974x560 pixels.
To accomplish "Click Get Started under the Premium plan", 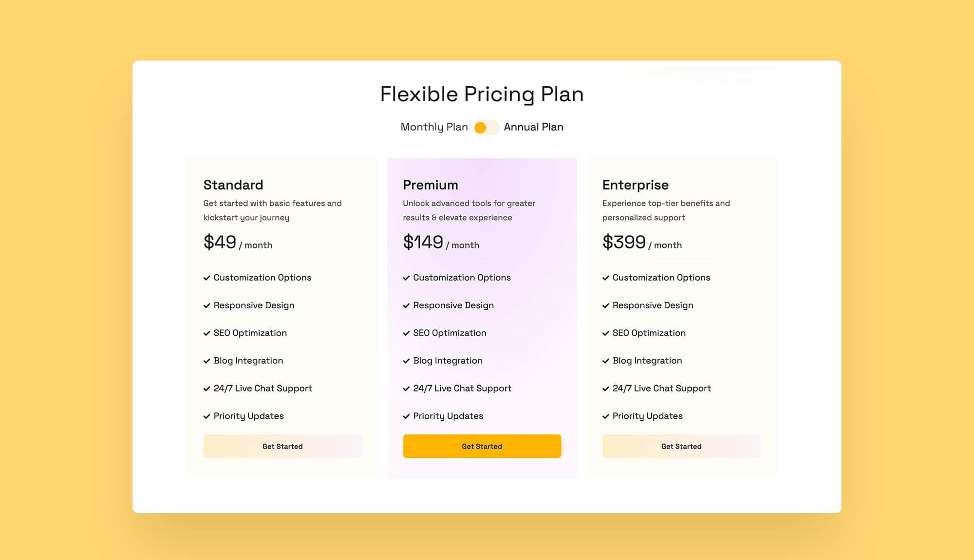I will [x=482, y=446].
